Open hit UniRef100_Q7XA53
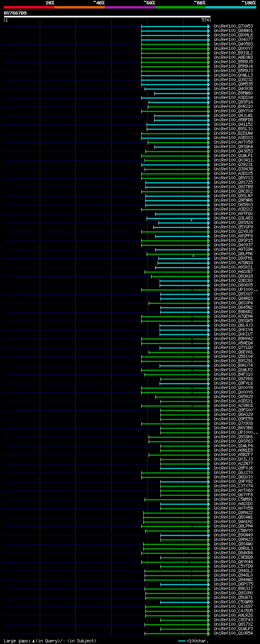 point(233,26)
